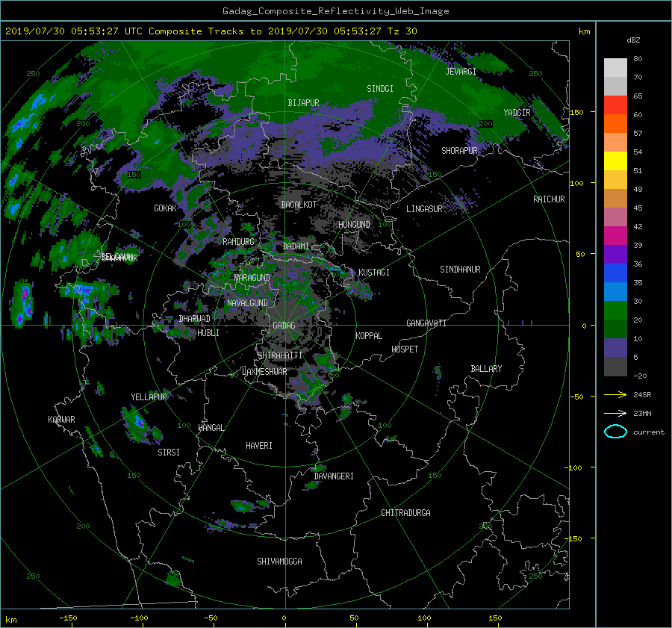The image size is (672, 628).
Task: Click the 'current' legend label
Action: pyautogui.click(x=648, y=432)
